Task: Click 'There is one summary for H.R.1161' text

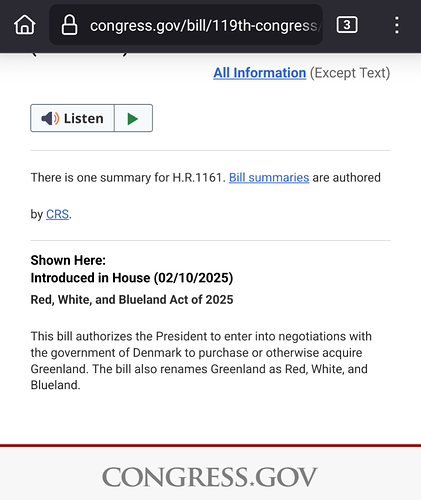Action: pyautogui.click(x=126, y=177)
